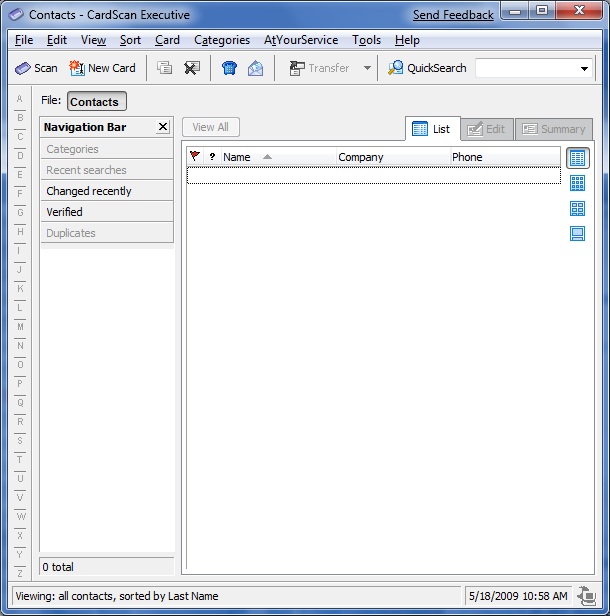Jump to letter W in alphabet index

(20, 516)
